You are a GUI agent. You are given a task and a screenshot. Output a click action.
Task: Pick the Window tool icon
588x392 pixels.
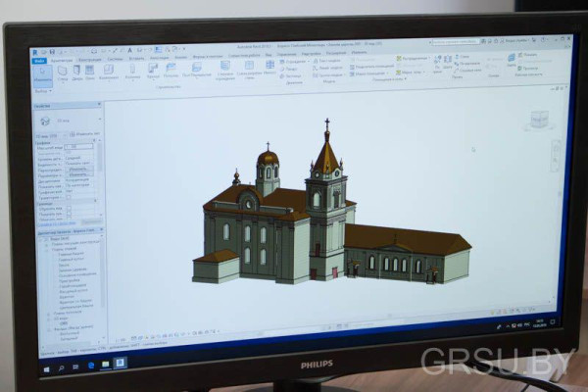click(x=91, y=71)
